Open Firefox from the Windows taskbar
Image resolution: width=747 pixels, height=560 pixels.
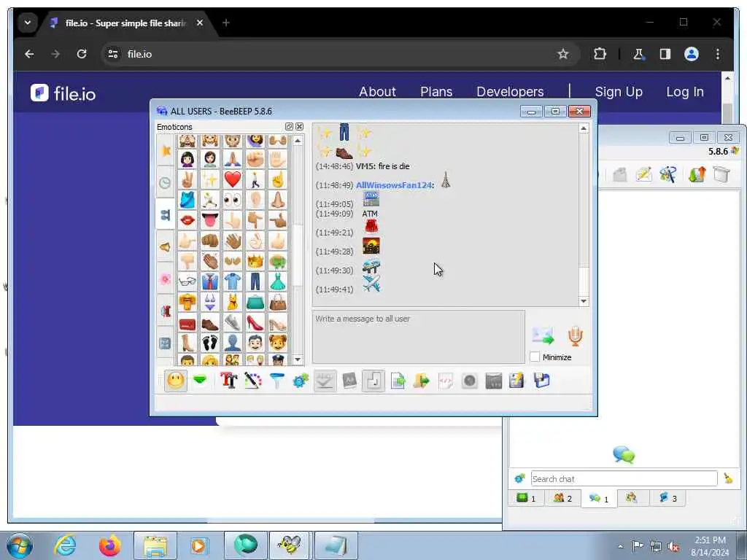point(109,545)
